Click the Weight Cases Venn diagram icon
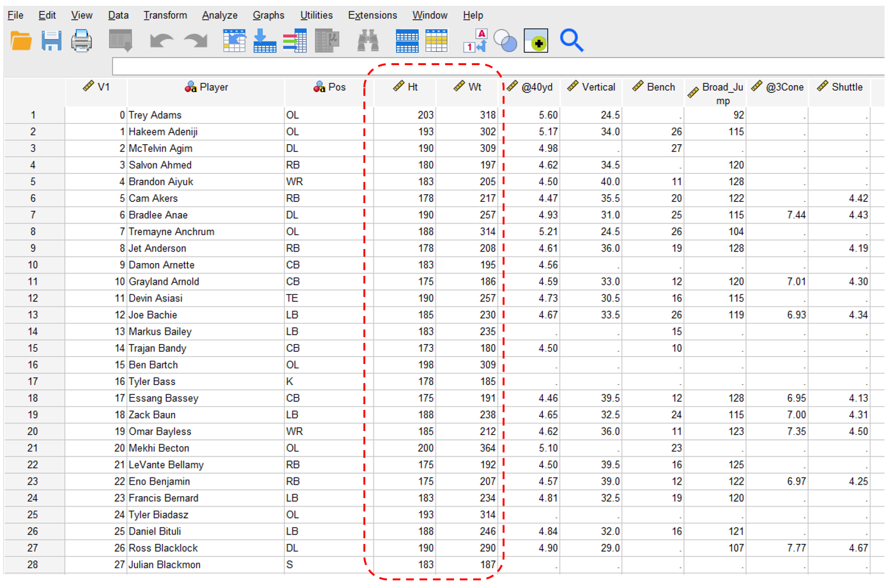The width and height of the screenshot is (889, 588). [x=505, y=40]
